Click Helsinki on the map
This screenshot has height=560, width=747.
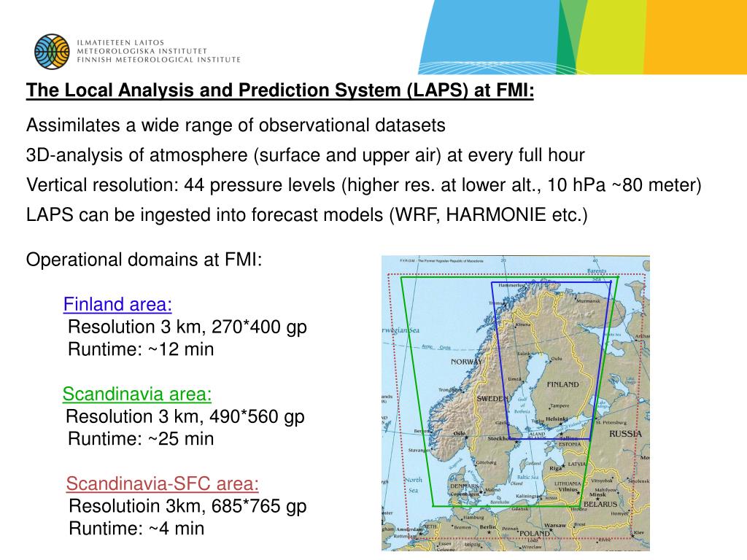pos(557,419)
